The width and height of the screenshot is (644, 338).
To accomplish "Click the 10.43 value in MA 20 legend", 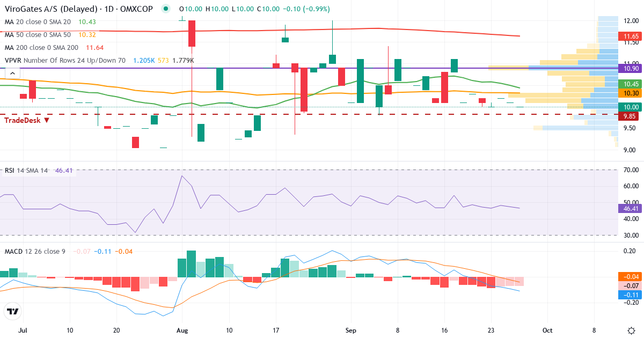I will (x=87, y=21).
